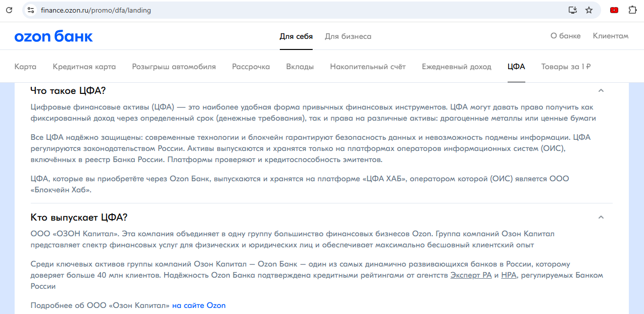644x314 pixels.
Task: Switch to the "Для бизнеса" tab
Action: [x=348, y=36]
